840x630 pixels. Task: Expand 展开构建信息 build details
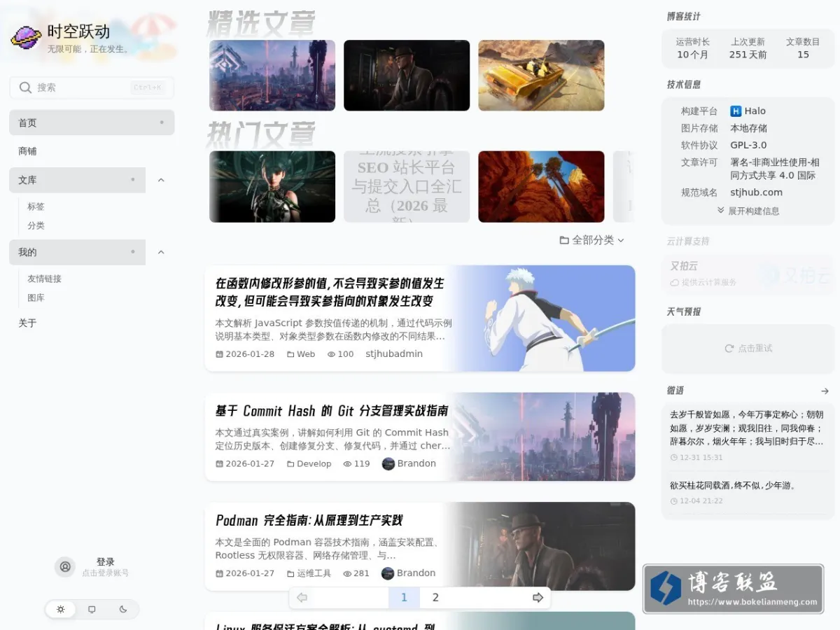748,211
